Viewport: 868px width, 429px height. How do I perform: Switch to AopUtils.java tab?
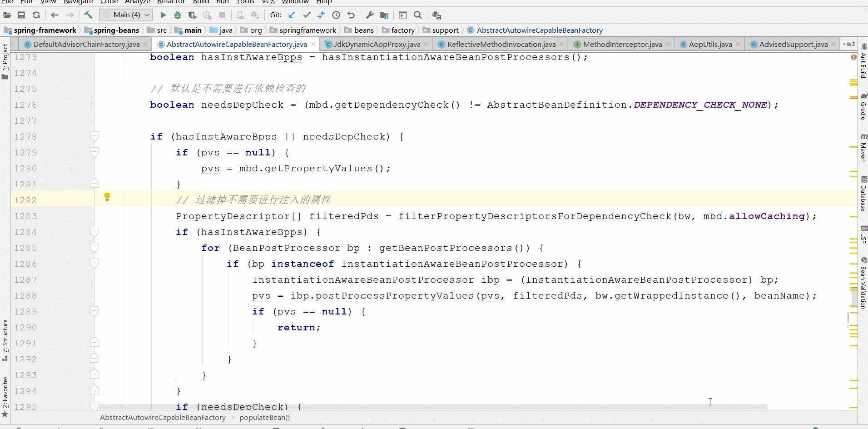point(710,44)
